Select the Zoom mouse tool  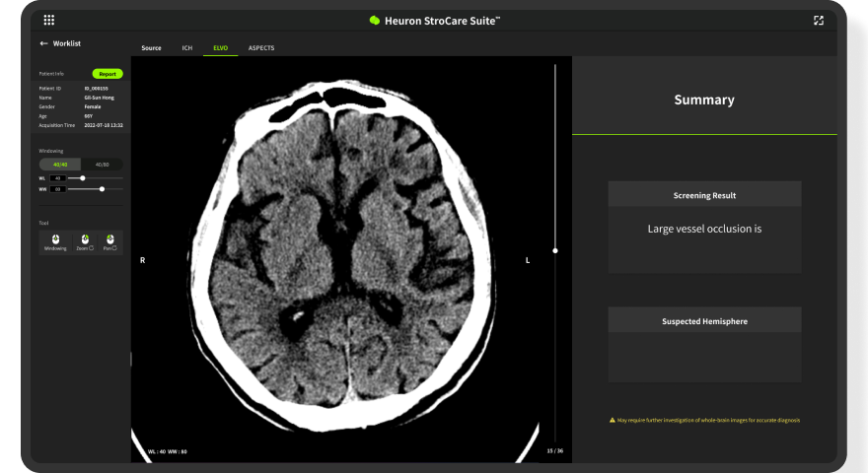[x=85, y=241]
